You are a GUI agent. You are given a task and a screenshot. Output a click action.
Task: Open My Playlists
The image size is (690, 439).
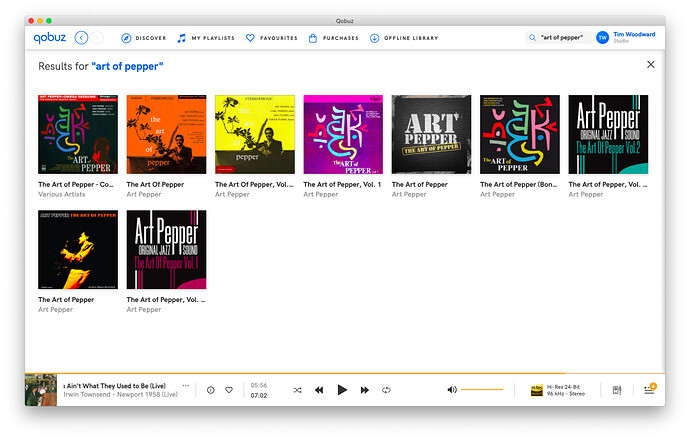213,38
